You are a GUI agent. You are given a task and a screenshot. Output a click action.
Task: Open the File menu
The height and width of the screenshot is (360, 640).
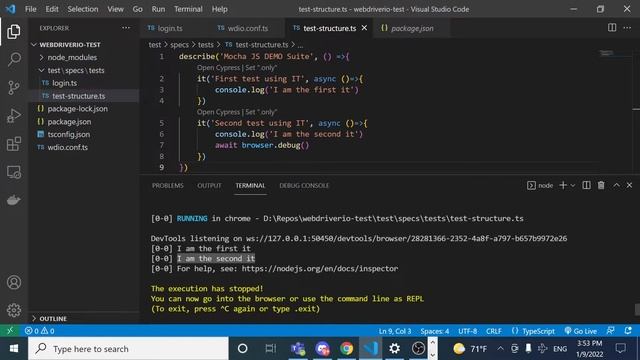(31, 9)
